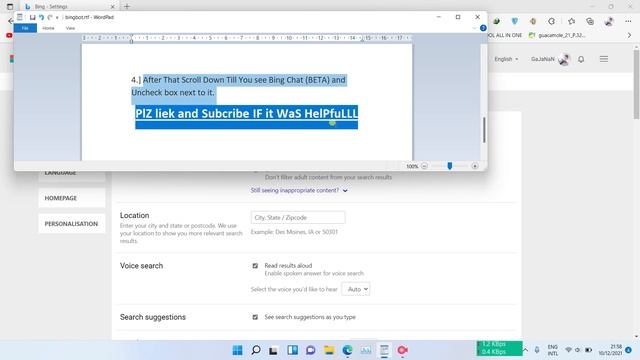Open Edge Collections icon

click(x=590, y=21)
